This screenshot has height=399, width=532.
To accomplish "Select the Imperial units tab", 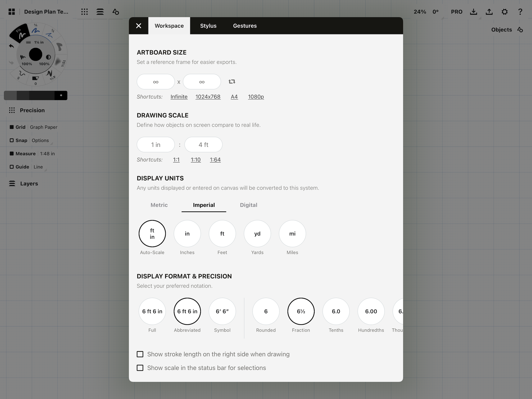I will coord(204,205).
